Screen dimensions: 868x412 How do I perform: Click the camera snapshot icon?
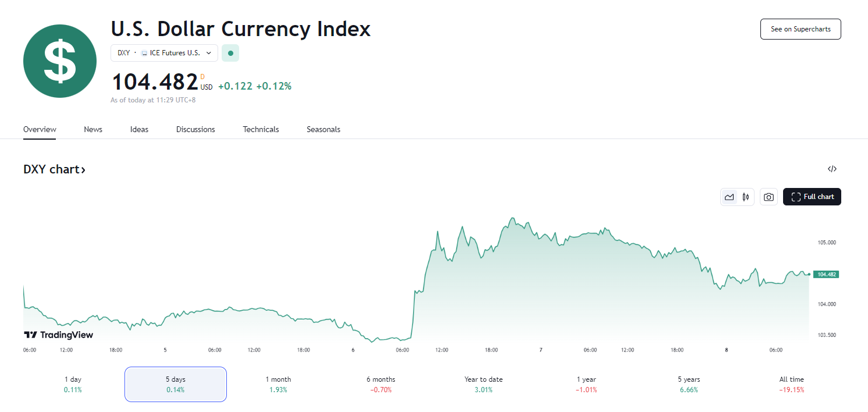(x=769, y=197)
